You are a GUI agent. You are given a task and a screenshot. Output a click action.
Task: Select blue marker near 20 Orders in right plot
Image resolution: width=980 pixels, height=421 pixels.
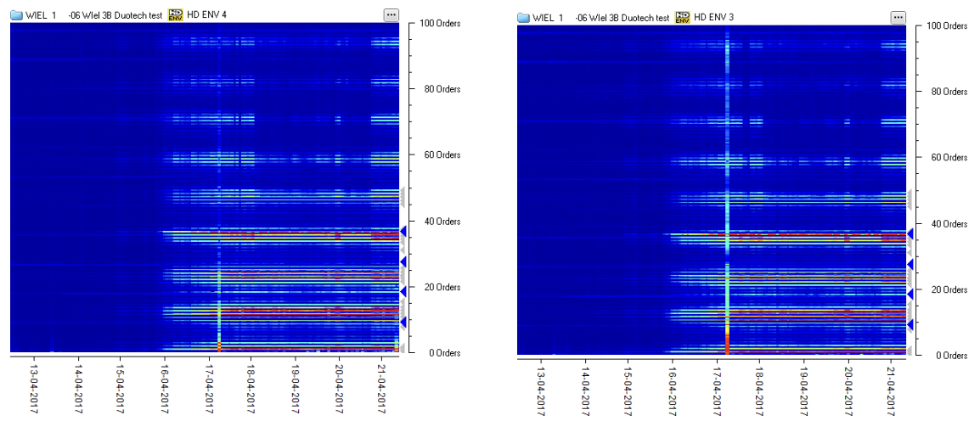(x=910, y=294)
